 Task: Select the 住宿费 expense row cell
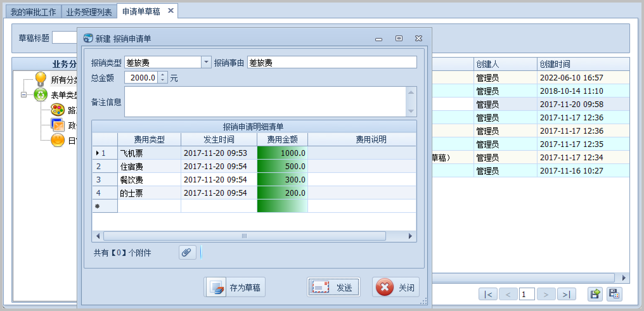(149, 166)
